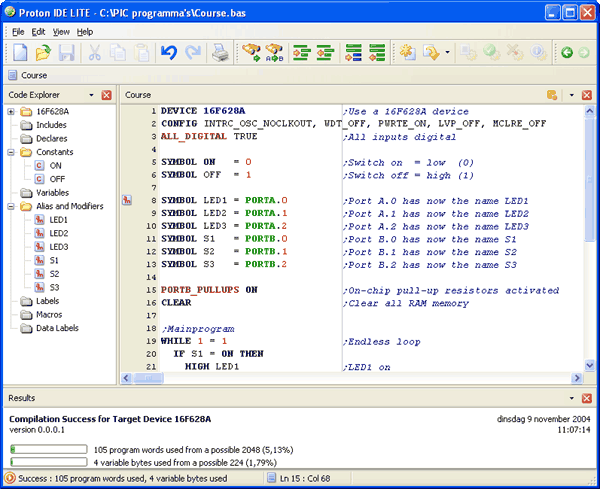
Task: Indent the selected code block
Action: [302, 52]
